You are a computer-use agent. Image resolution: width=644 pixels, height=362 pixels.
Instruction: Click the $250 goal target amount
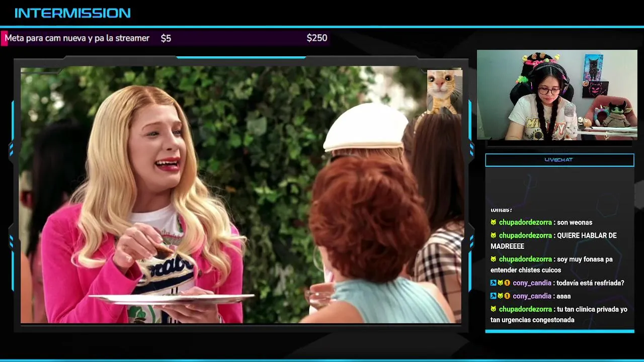(317, 38)
